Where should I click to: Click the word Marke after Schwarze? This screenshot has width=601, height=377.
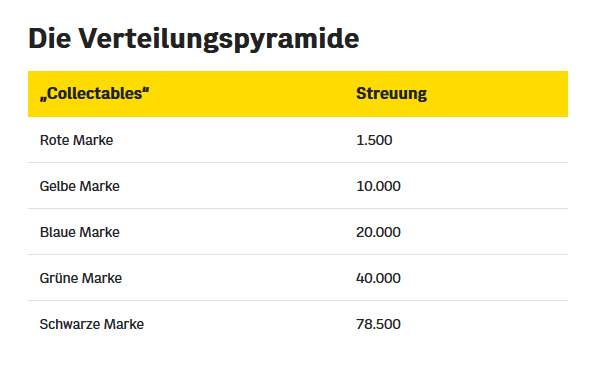[x=124, y=324]
